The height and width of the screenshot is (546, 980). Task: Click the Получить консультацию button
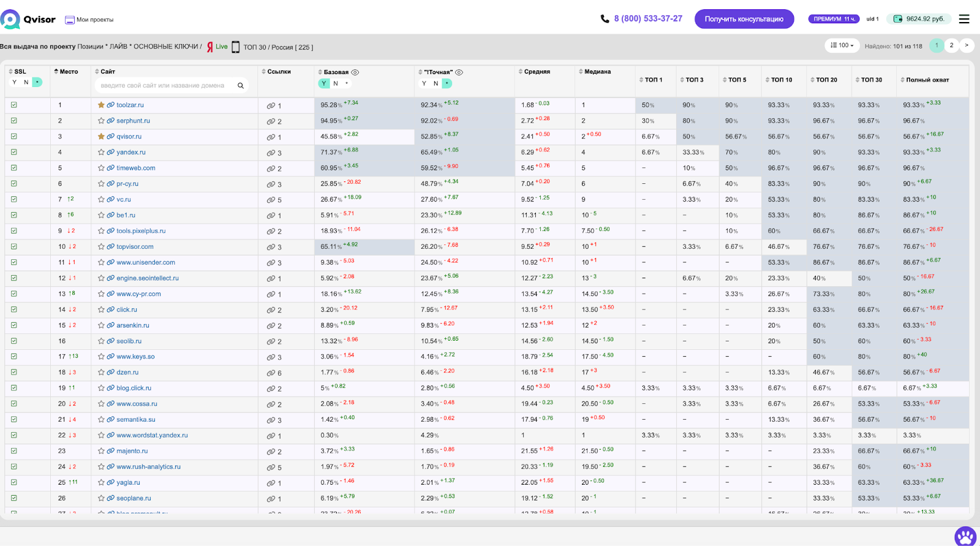pos(744,19)
